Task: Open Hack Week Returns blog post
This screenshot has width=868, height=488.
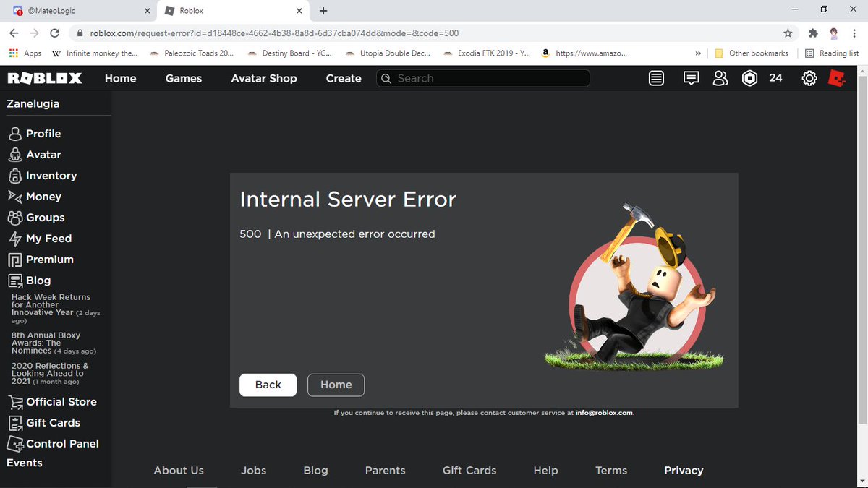Action: 56,309
